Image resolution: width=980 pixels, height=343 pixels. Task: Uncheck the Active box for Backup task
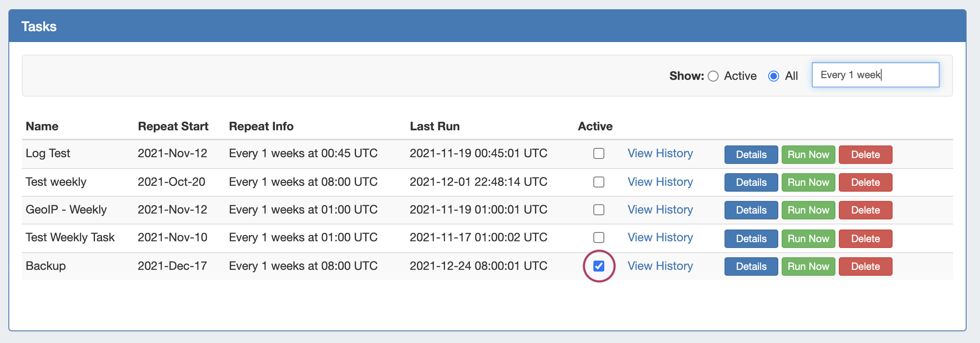(598, 266)
